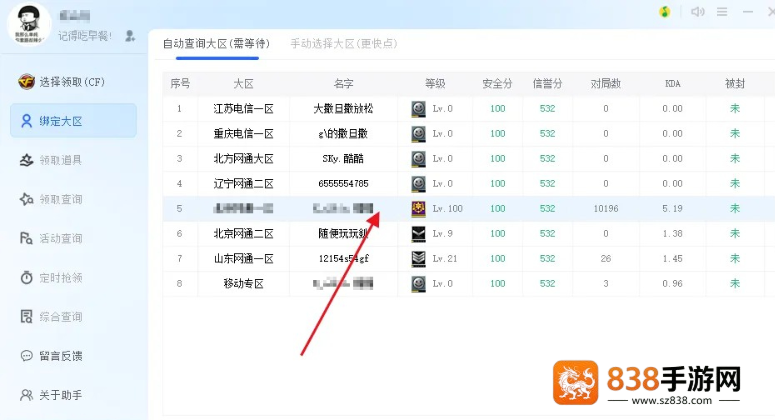Click the 活动查询 search icon

click(x=26, y=238)
